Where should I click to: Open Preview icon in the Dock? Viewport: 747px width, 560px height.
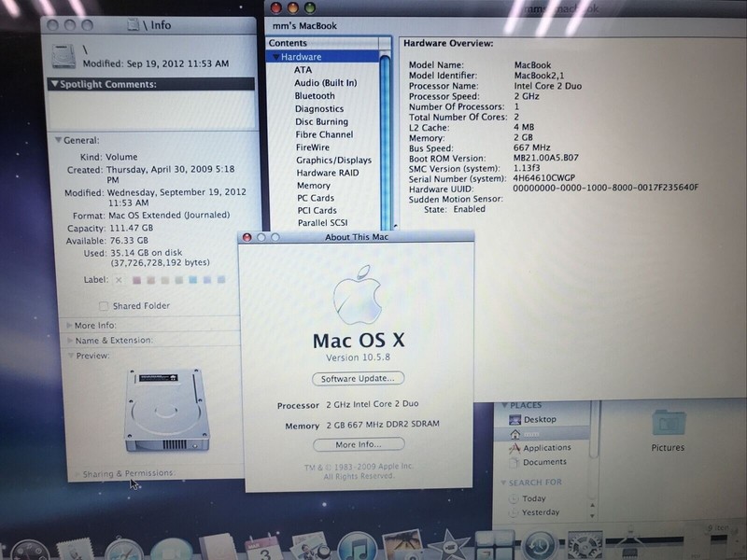point(311,546)
